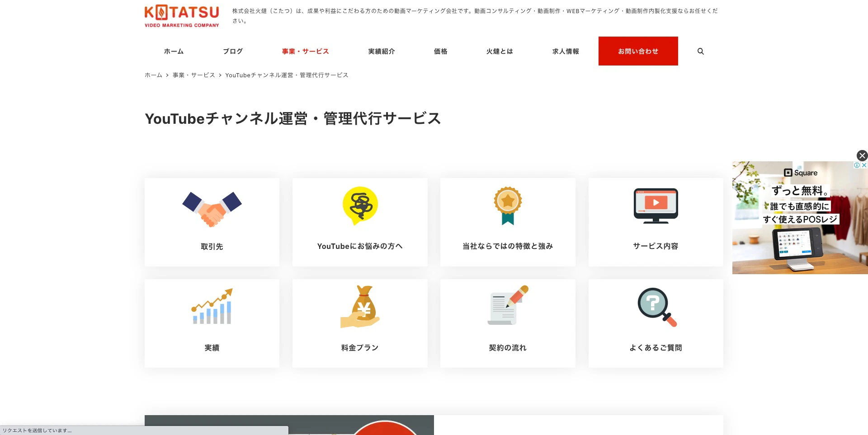This screenshot has width=868, height=435.
Task: Open the search magnifier icon in navigation
Action: [700, 51]
